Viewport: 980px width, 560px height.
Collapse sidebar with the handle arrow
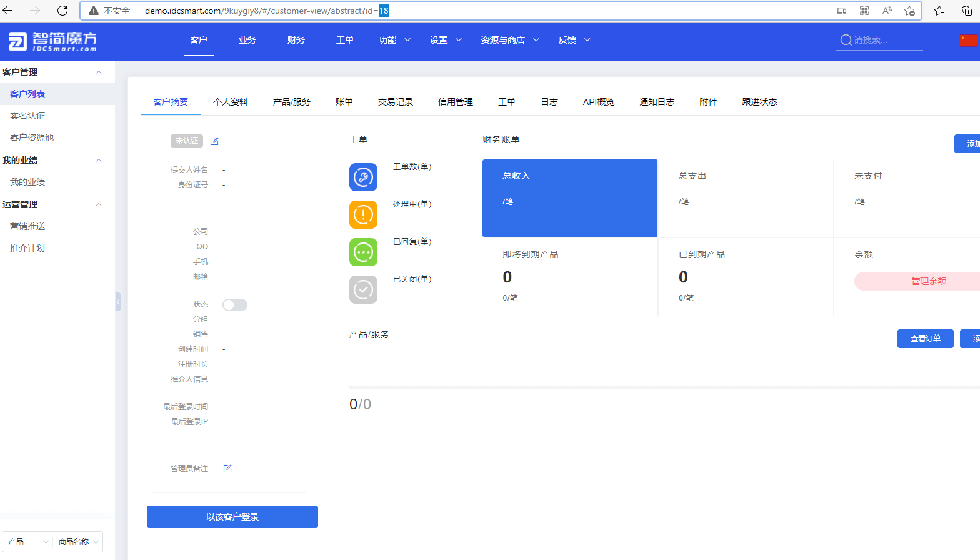click(117, 302)
